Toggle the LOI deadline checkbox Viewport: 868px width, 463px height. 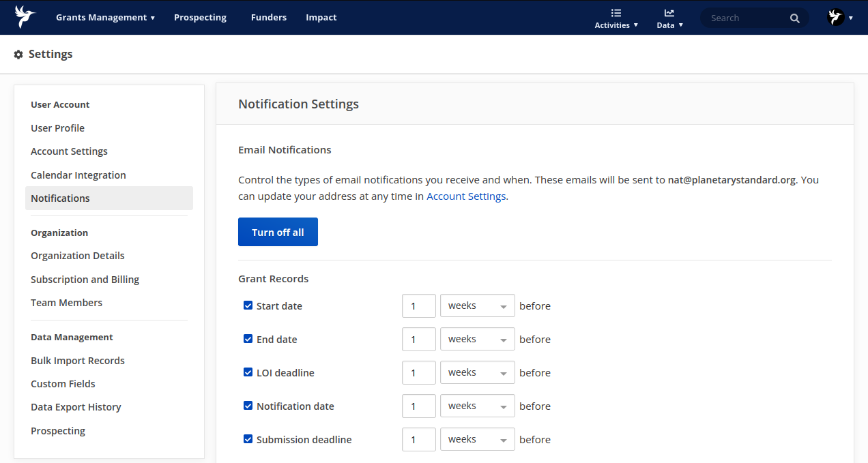pyautogui.click(x=248, y=372)
